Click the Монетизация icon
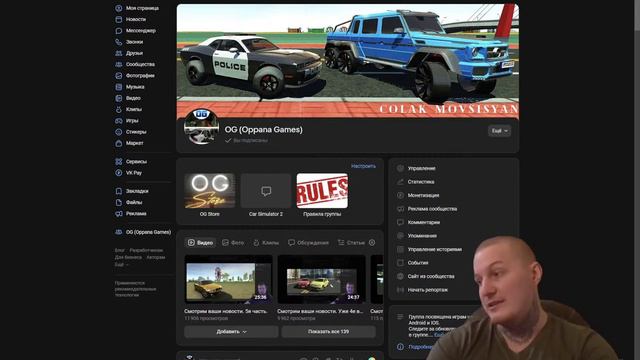 click(400, 195)
